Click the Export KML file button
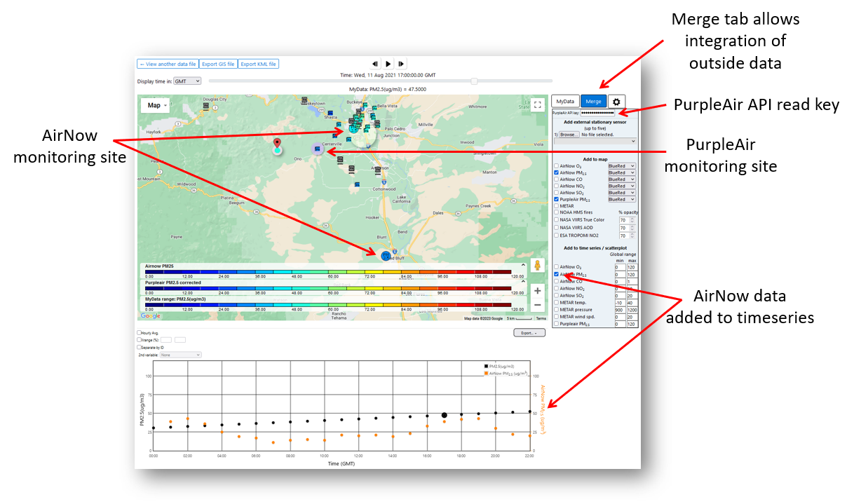The height and width of the screenshot is (504, 854). coord(259,64)
